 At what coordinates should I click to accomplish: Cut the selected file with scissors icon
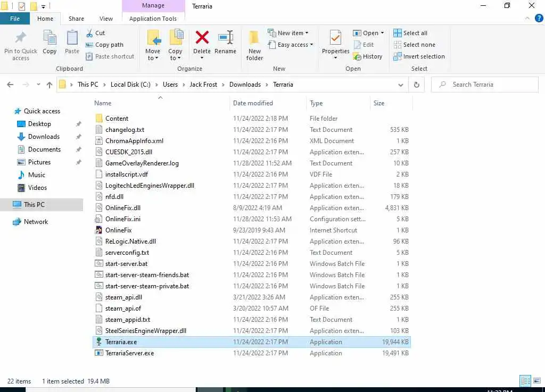click(x=89, y=33)
